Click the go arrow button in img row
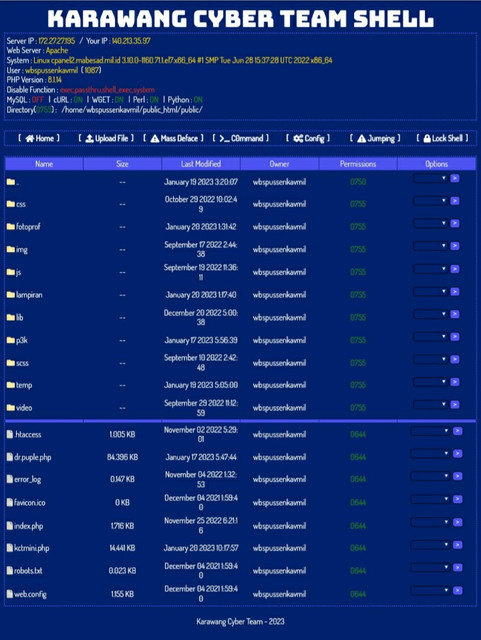Image resolution: width=481 pixels, height=640 pixels. point(454,246)
